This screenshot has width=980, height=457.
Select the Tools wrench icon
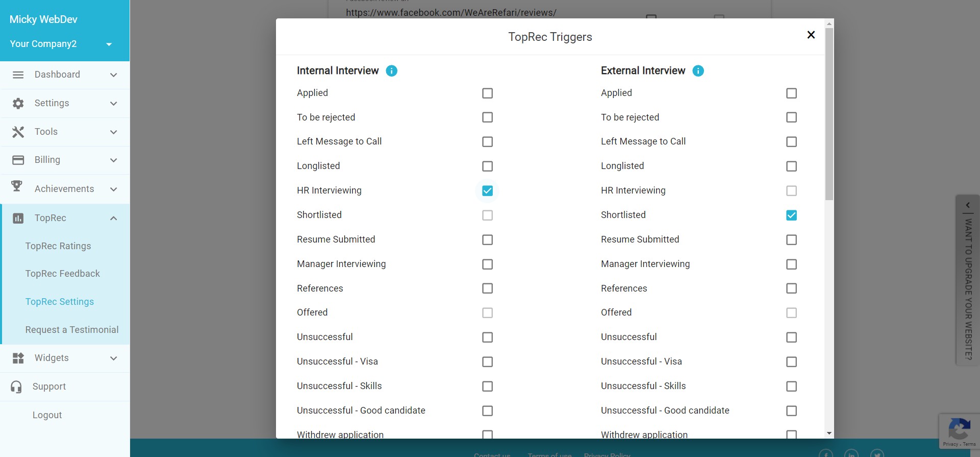tap(18, 132)
